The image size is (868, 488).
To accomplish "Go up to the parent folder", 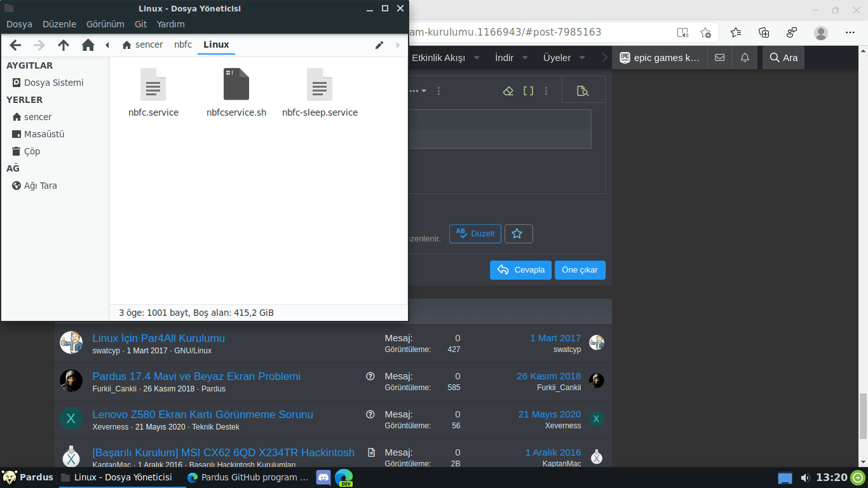I will (x=64, y=45).
